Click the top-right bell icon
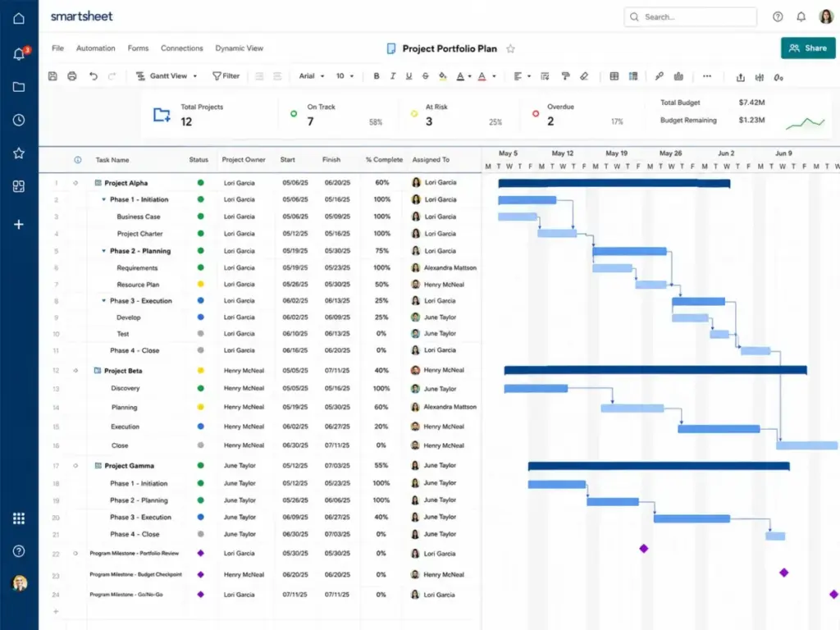 pos(801,16)
